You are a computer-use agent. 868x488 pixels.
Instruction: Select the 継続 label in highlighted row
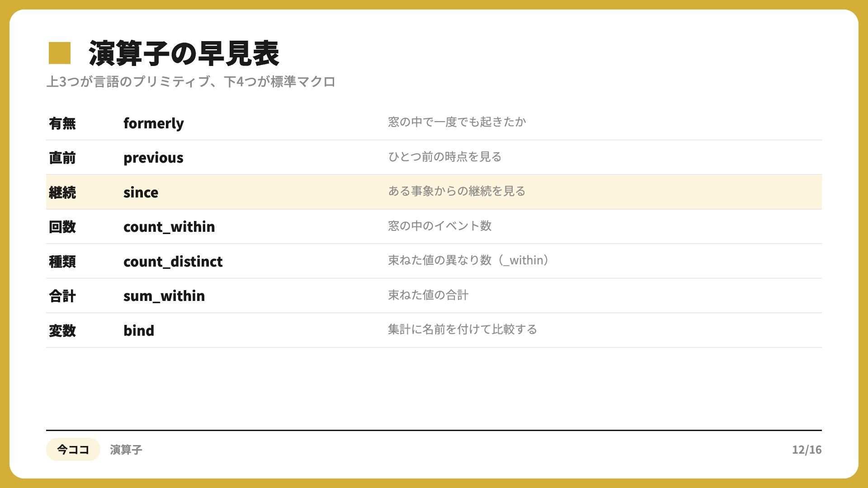[x=62, y=192]
